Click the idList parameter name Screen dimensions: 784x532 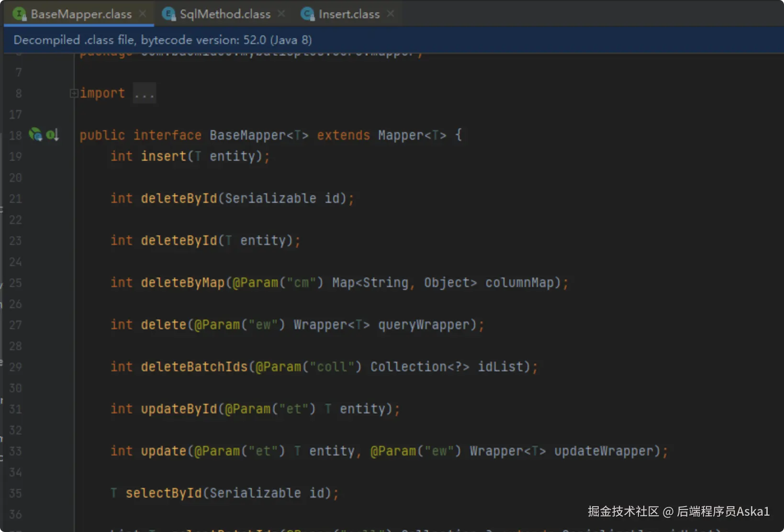pyautogui.click(x=501, y=367)
